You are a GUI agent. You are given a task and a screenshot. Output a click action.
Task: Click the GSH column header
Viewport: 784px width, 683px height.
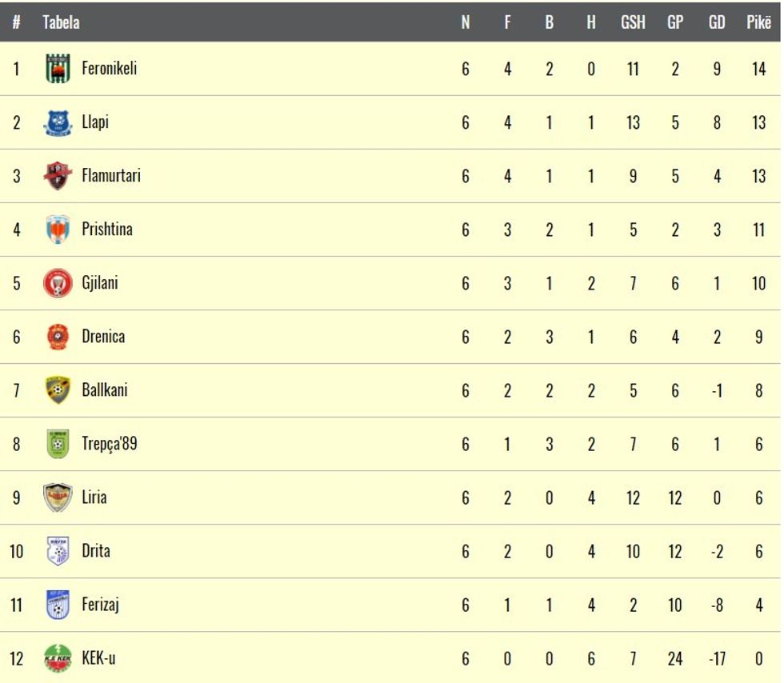click(633, 22)
